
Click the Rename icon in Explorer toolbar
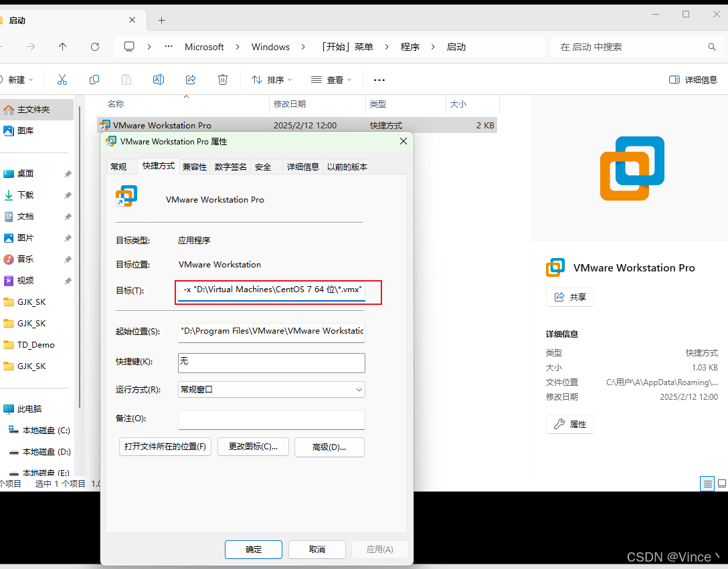coord(159,80)
